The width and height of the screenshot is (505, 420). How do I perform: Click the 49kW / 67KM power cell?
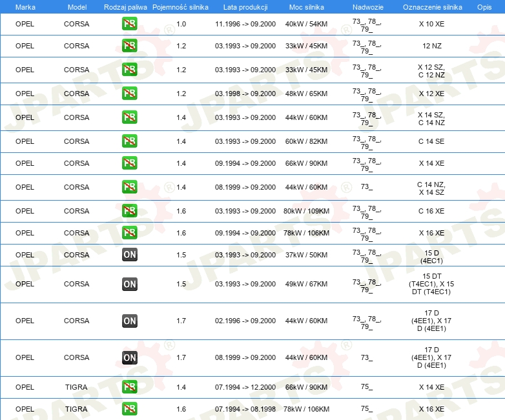[306, 284]
